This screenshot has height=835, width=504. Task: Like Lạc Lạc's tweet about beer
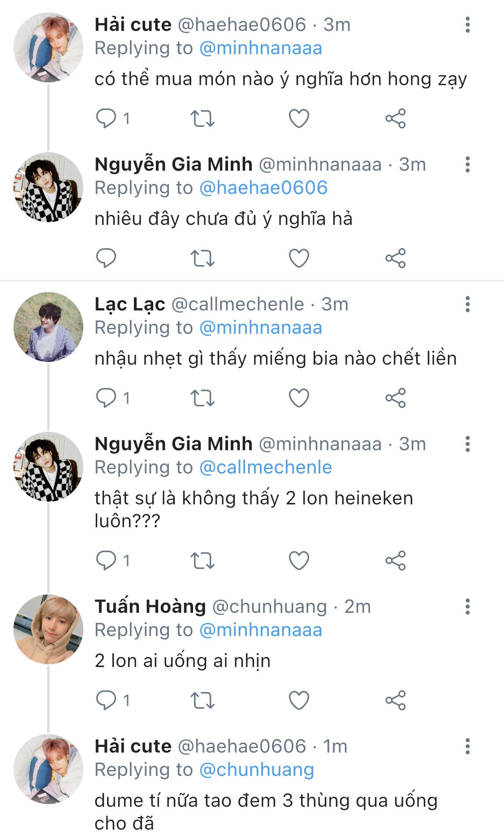(299, 398)
